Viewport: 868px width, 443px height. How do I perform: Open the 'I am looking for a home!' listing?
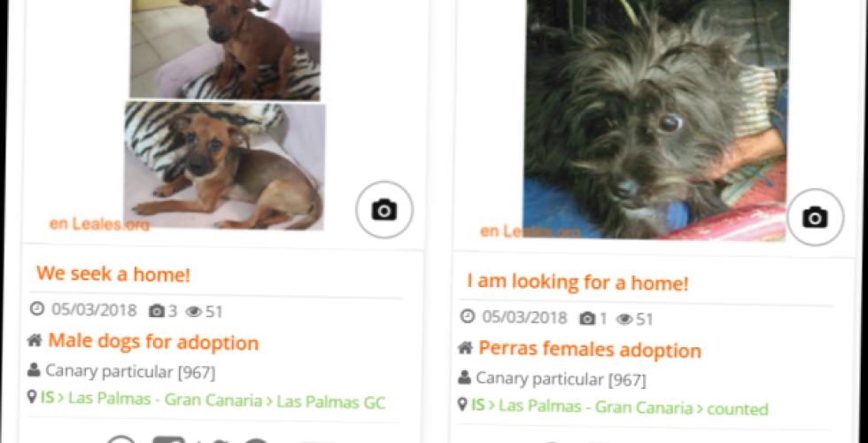pos(577,283)
